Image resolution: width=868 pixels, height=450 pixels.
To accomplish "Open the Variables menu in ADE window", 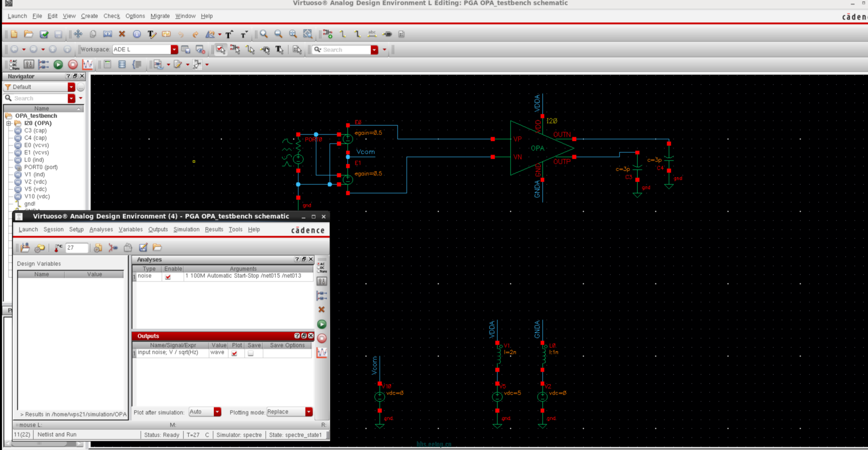I will point(131,230).
